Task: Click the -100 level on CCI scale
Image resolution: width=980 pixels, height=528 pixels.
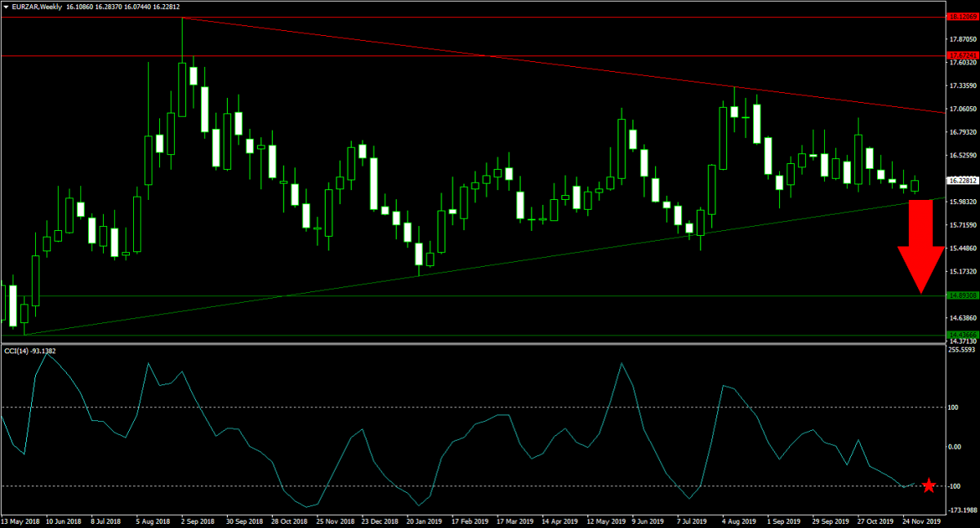Action: [x=955, y=486]
